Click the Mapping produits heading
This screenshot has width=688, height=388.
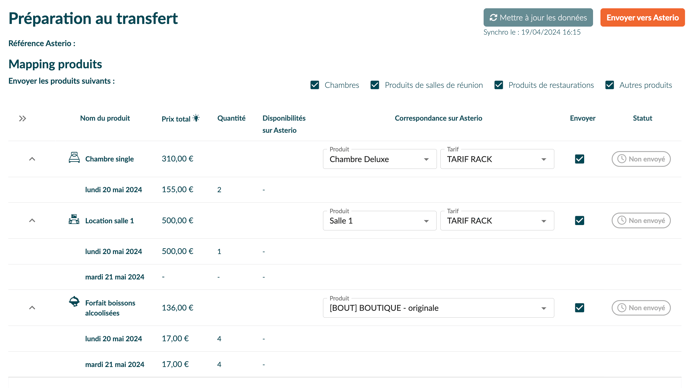point(55,64)
